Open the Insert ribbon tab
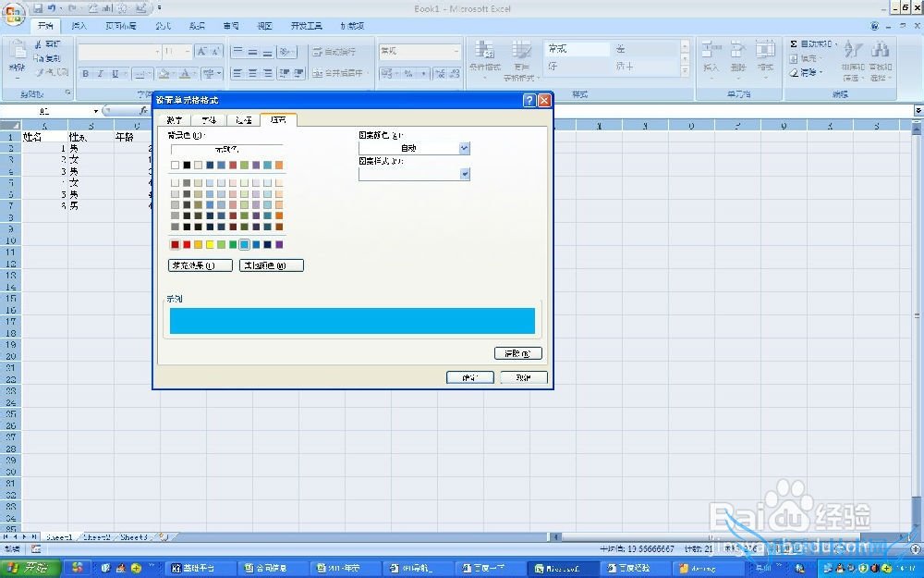Image resolution: width=924 pixels, height=578 pixels. (80, 26)
